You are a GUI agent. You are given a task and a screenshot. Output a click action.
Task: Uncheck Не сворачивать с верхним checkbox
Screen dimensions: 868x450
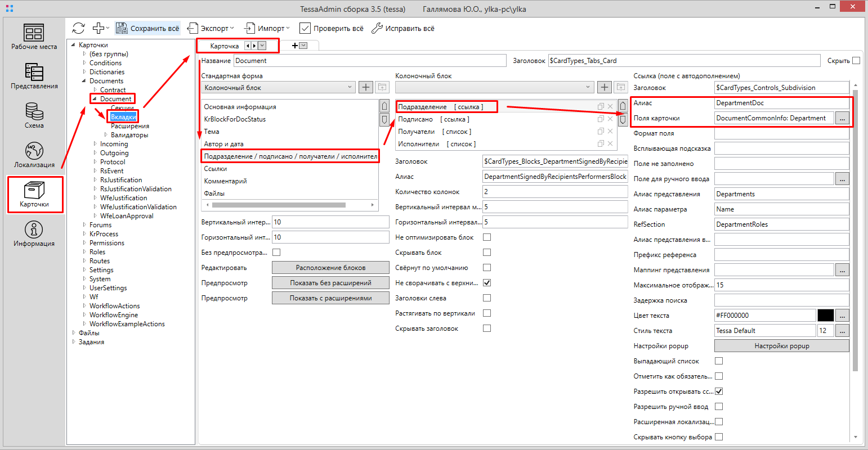click(x=487, y=283)
